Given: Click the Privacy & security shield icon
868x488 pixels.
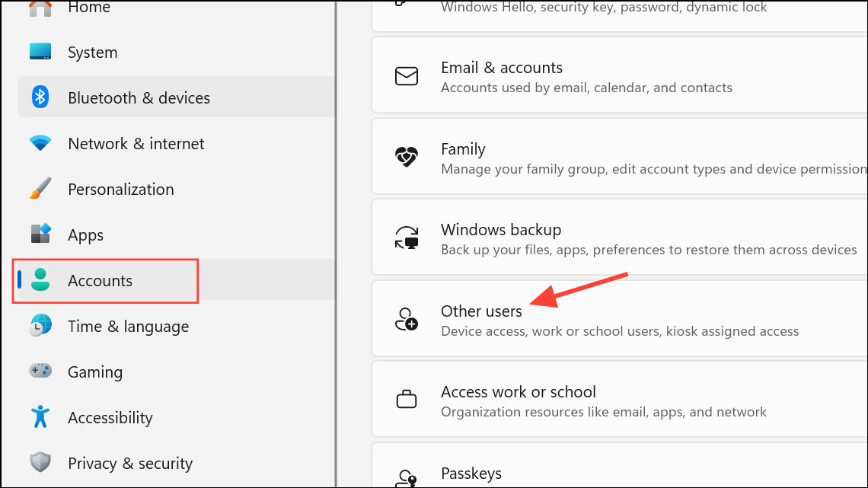Looking at the screenshot, I should click(40, 463).
